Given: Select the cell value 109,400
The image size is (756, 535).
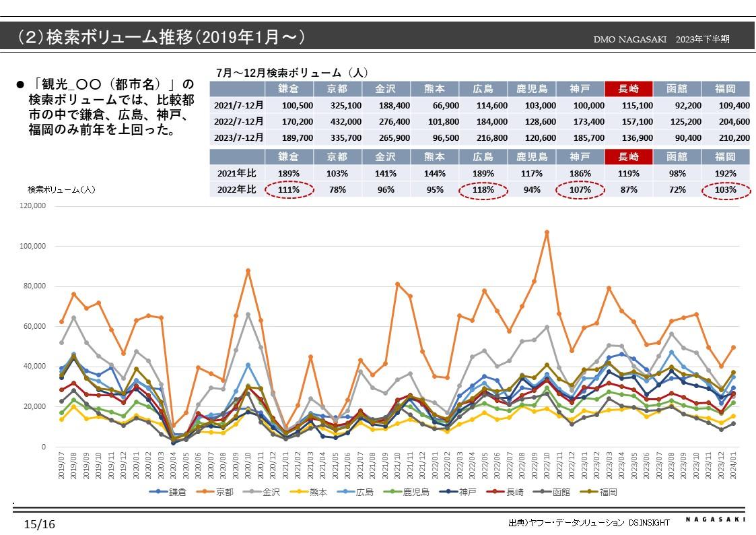Looking at the screenshot, I should pos(734,106).
